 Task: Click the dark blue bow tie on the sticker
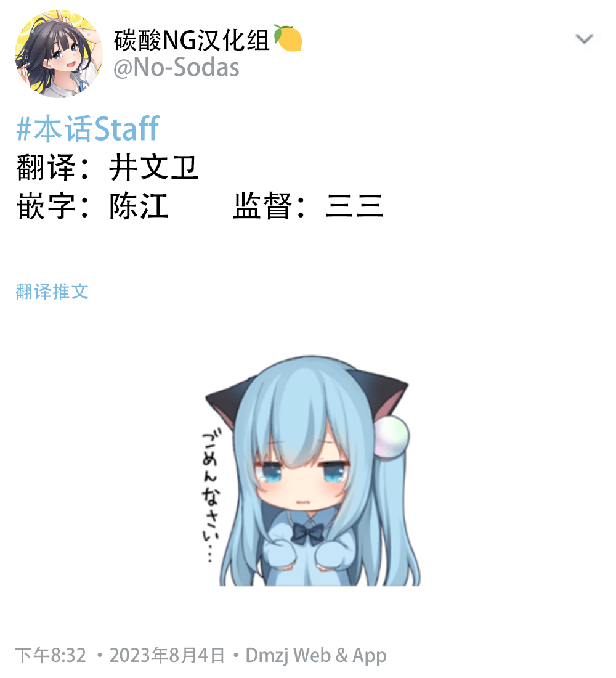(308, 534)
